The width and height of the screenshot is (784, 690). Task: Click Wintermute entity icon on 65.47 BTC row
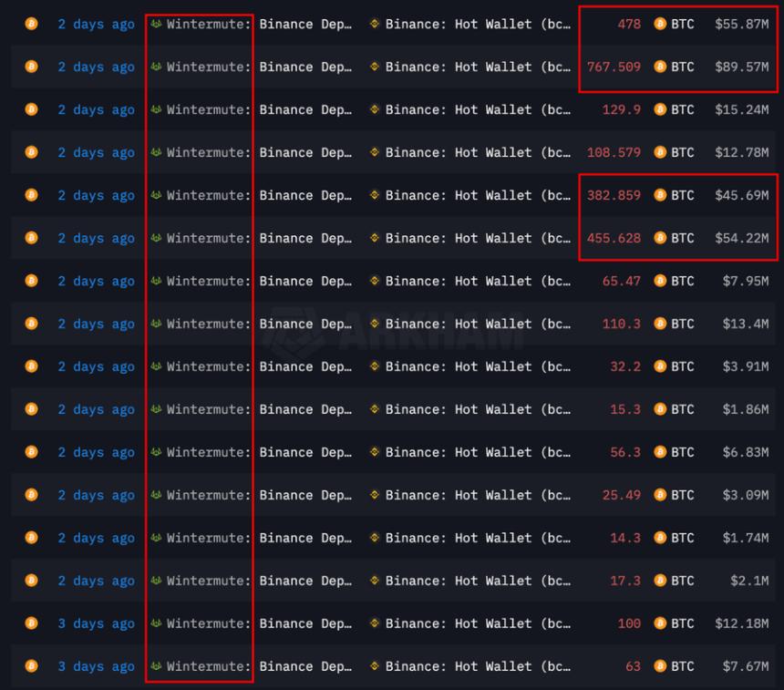(156, 281)
